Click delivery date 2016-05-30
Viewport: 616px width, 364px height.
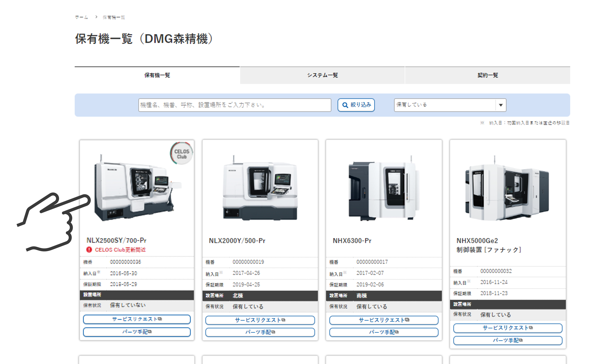[123, 274]
